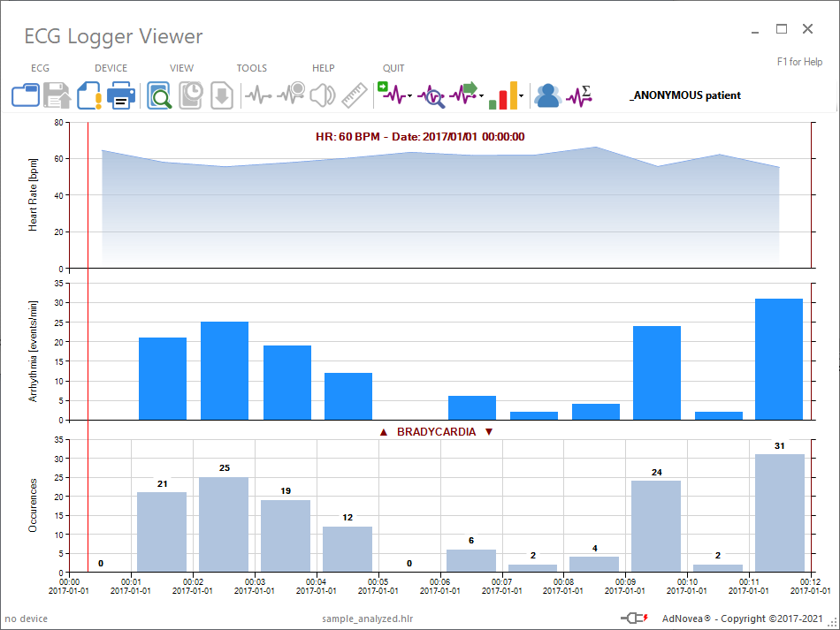The height and width of the screenshot is (630, 840).
Task: Open the ECG menu
Action: coord(40,68)
